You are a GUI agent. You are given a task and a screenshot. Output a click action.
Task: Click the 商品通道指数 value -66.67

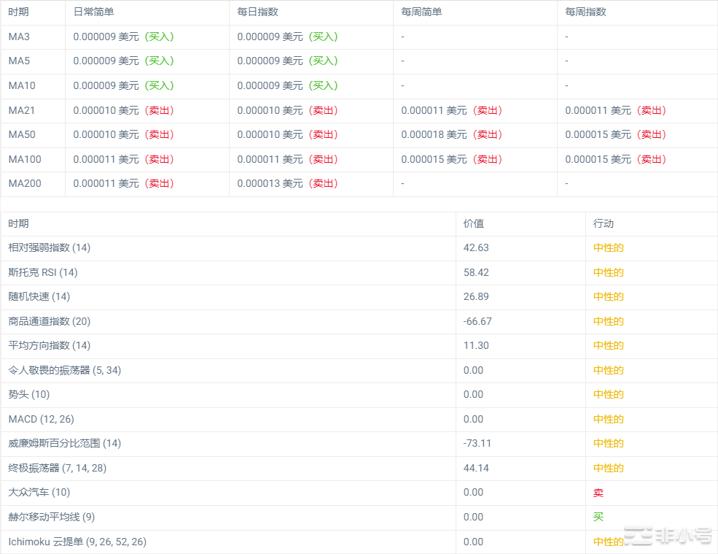[478, 321]
